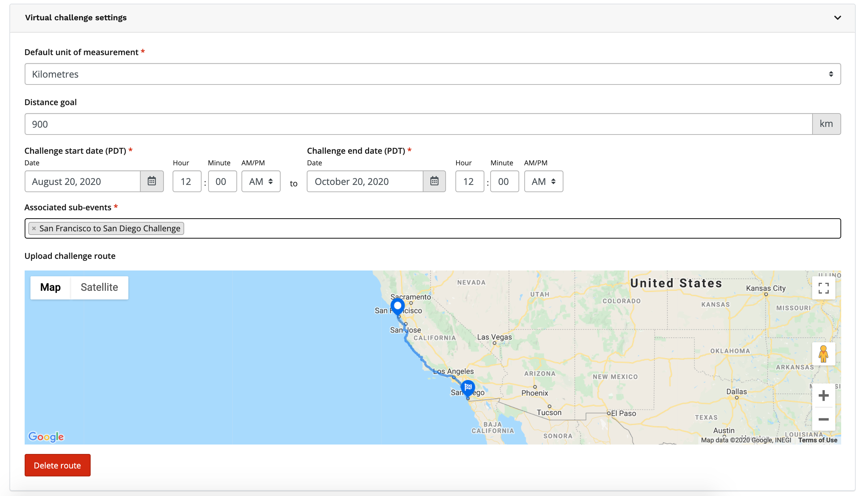Open the end date calendar picker

[434, 181]
